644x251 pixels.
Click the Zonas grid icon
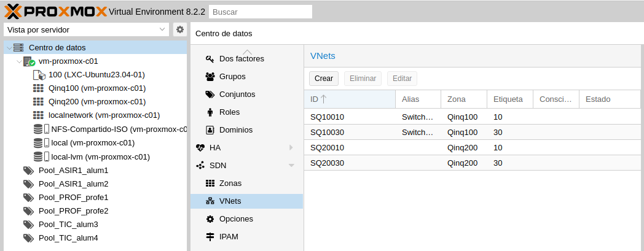point(210,183)
